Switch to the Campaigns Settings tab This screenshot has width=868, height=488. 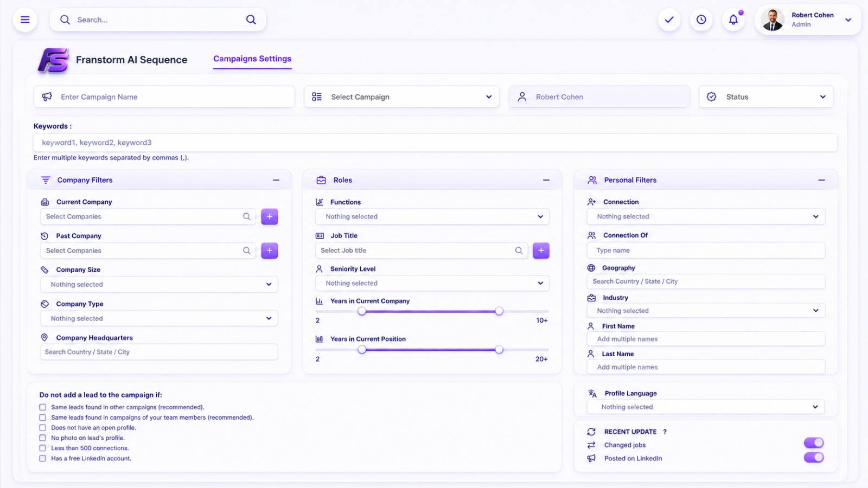click(252, 59)
